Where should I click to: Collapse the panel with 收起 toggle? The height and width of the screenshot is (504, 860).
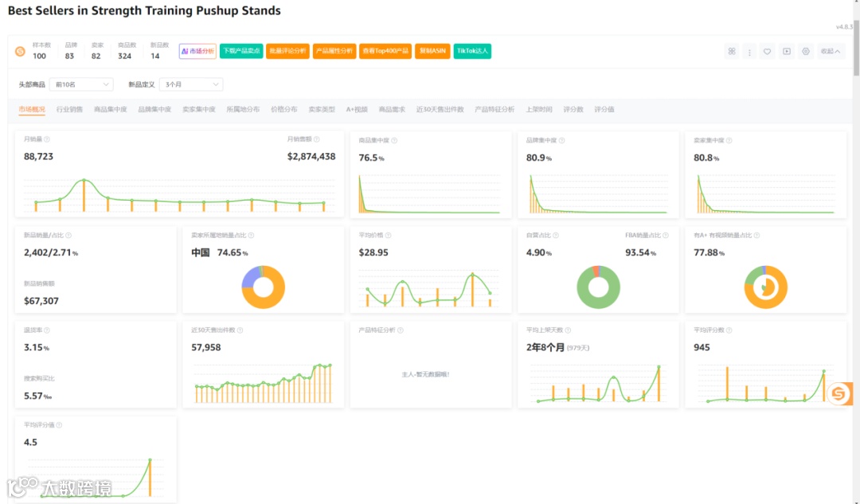(830, 52)
